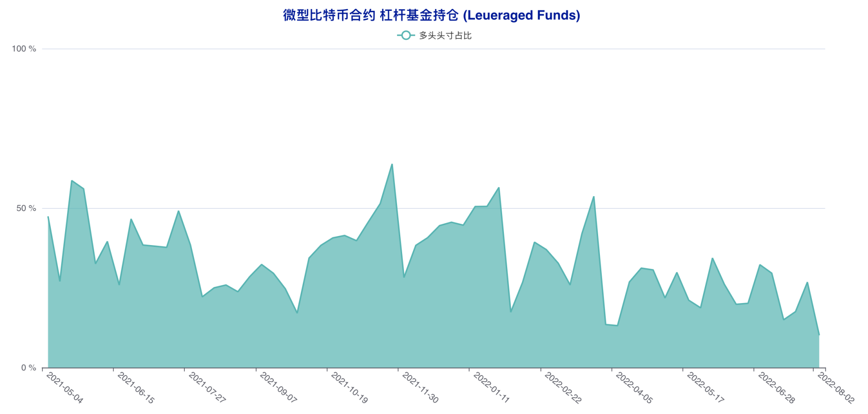Click the 2021-11-30 x-axis date label
Screen dimensions: 868x414
(420, 388)
